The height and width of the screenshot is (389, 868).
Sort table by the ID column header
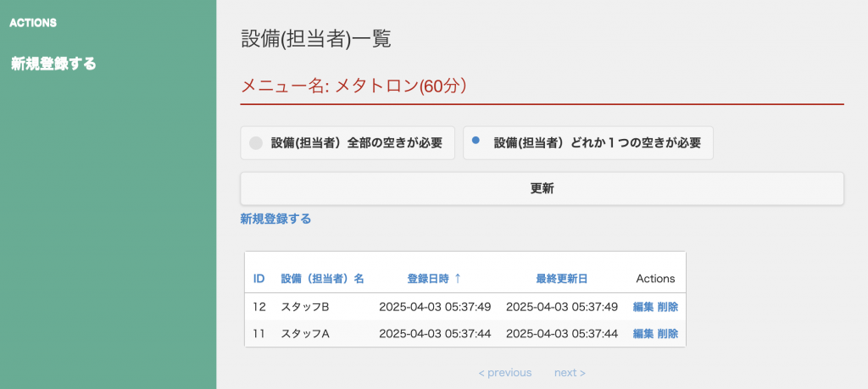pyautogui.click(x=259, y=279)
